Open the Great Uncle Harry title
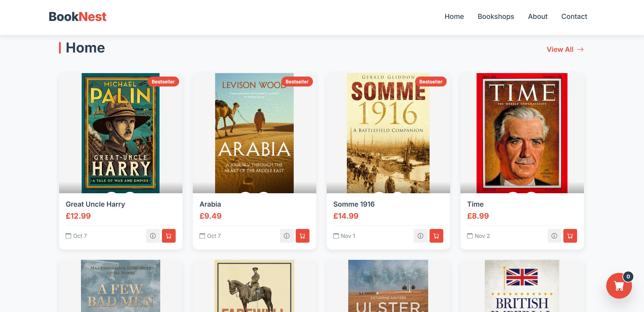 click(x=95, y=204)
